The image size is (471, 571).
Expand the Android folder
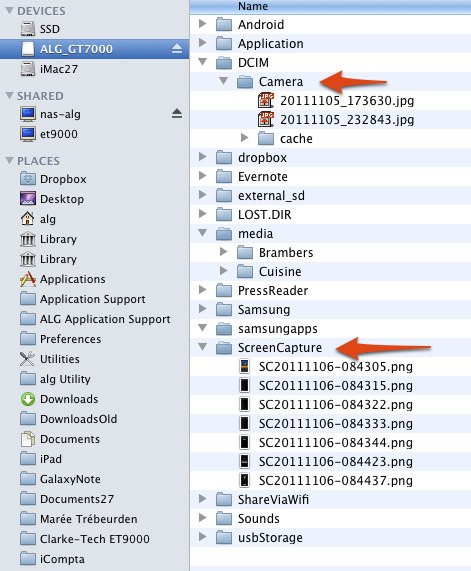[203, 24]
